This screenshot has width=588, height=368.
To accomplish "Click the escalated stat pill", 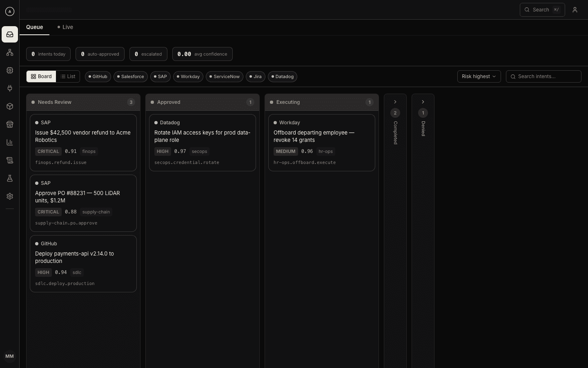I will coord(148,54).
